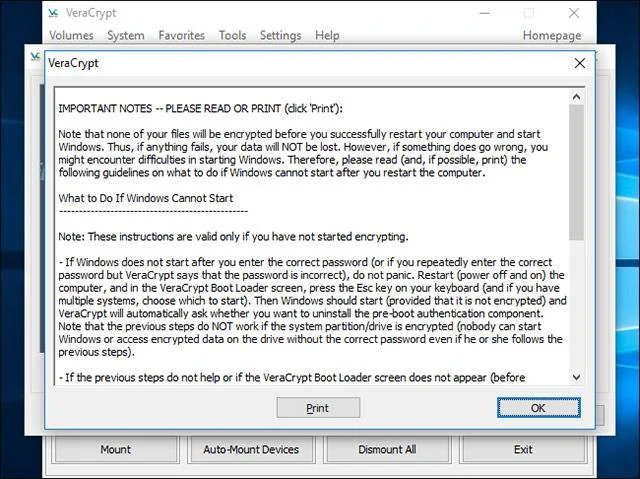The width and height of the screenshot is (640, 479).
Task: Open the Favorites menu
Action: pyautogui.click(x=182, y=35)
